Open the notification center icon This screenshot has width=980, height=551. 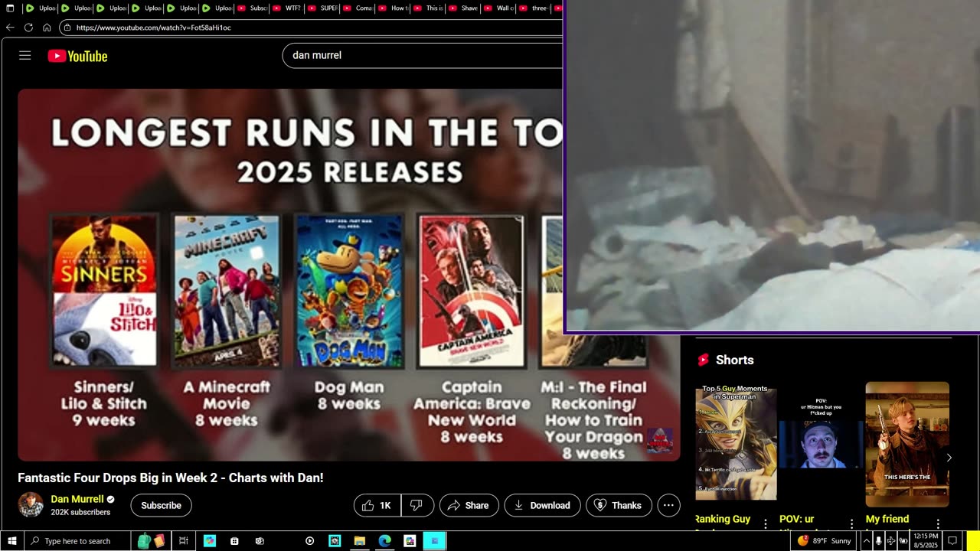tap(952, 541)
